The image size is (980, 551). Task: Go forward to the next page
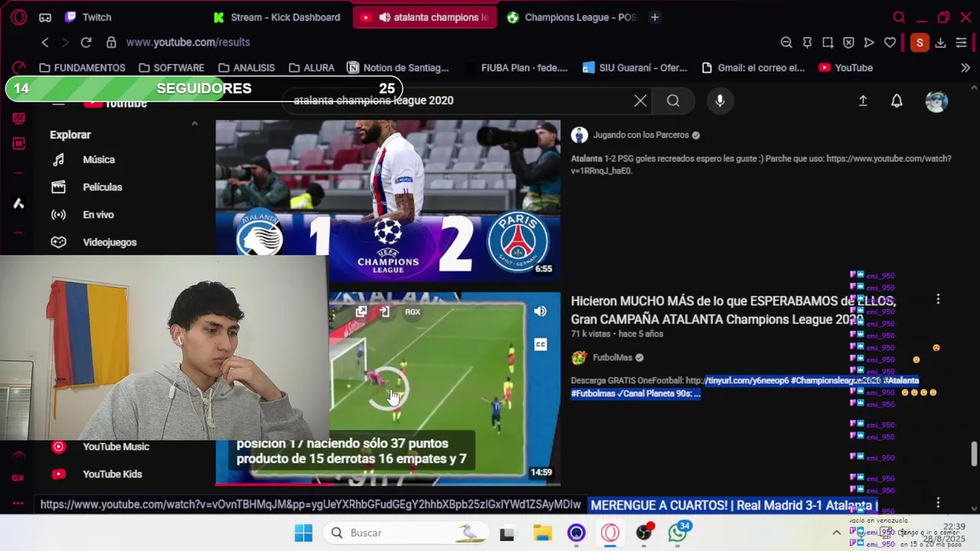pyautogui.click(x=65, y=42)
